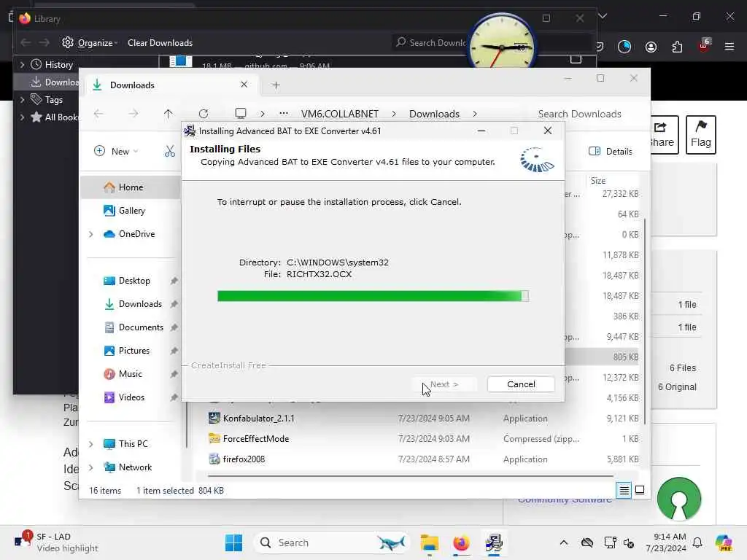Cancel the BAT to EXE Converter installation

(521, 384)
